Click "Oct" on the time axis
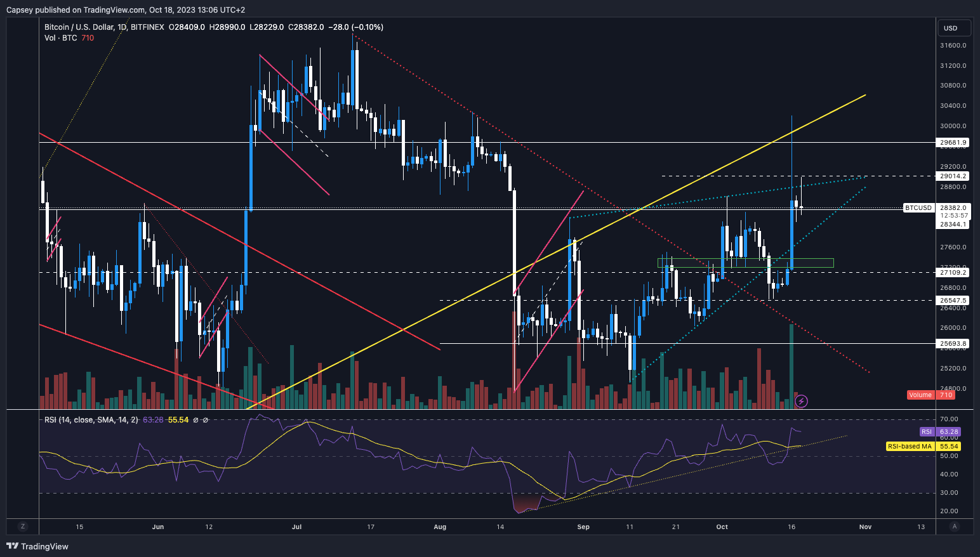Viewport: 980px width, 557px height. [722, 527]
